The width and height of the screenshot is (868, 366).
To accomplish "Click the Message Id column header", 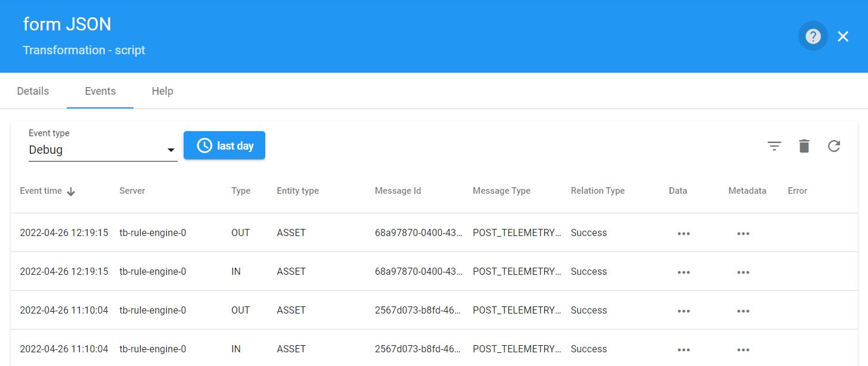I will point(398,191).
